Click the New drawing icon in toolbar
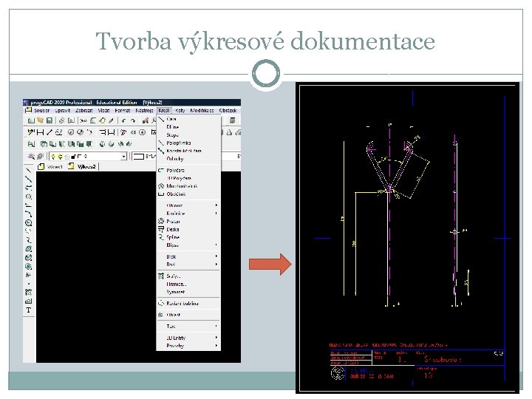 tap(31, 120)
